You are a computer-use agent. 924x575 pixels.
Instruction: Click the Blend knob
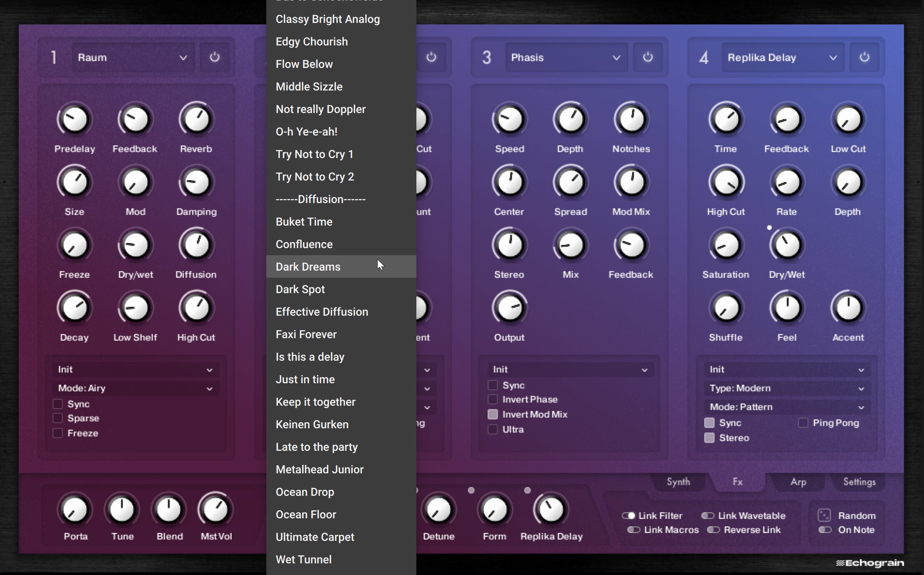point(169,510)
